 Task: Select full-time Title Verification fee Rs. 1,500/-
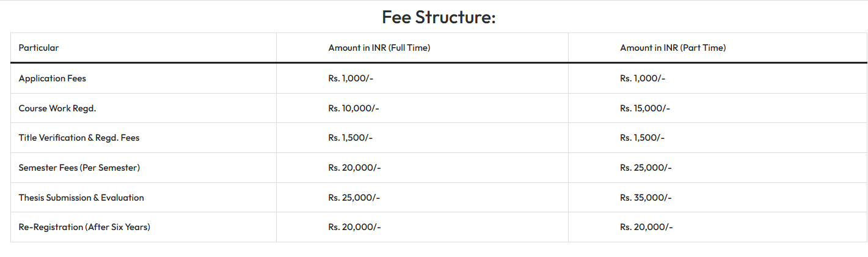click(x=350, y=138)
